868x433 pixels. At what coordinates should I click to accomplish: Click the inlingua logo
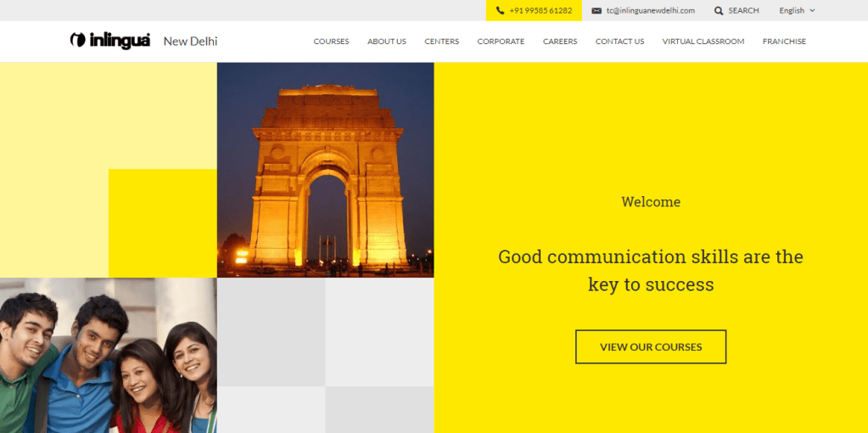point(110,41)
